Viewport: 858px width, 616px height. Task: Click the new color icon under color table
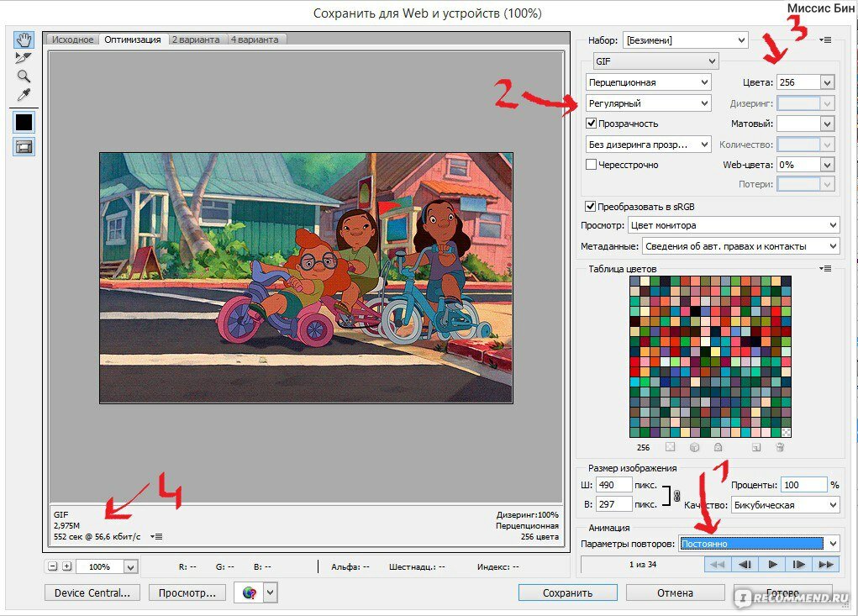coord(756,447)
